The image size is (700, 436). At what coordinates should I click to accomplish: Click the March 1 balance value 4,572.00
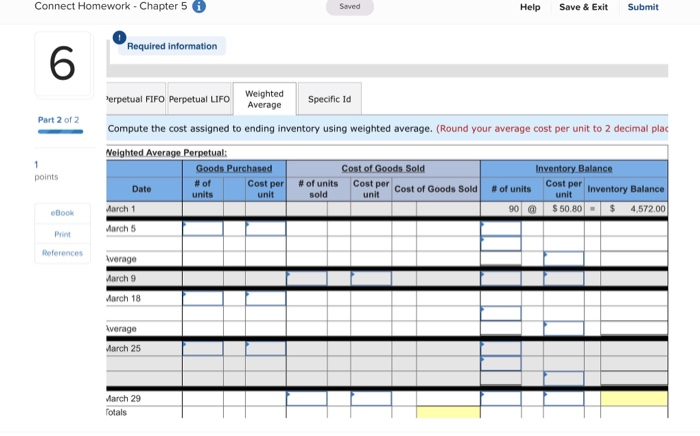(x=648, y=209)
